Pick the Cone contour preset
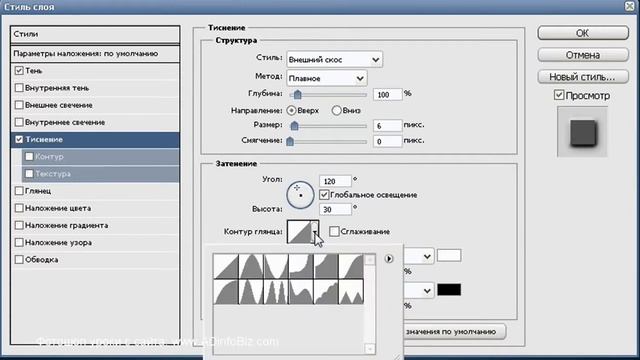Viewport: 640px width, 360px height. (251, 266)
